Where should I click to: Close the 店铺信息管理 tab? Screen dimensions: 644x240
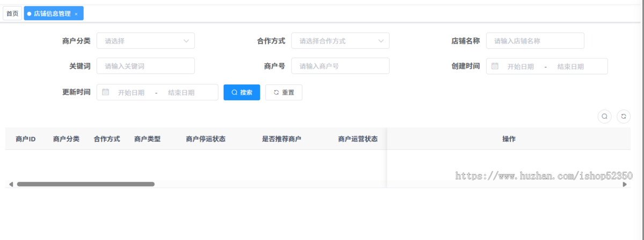click(x=76, y=14)
